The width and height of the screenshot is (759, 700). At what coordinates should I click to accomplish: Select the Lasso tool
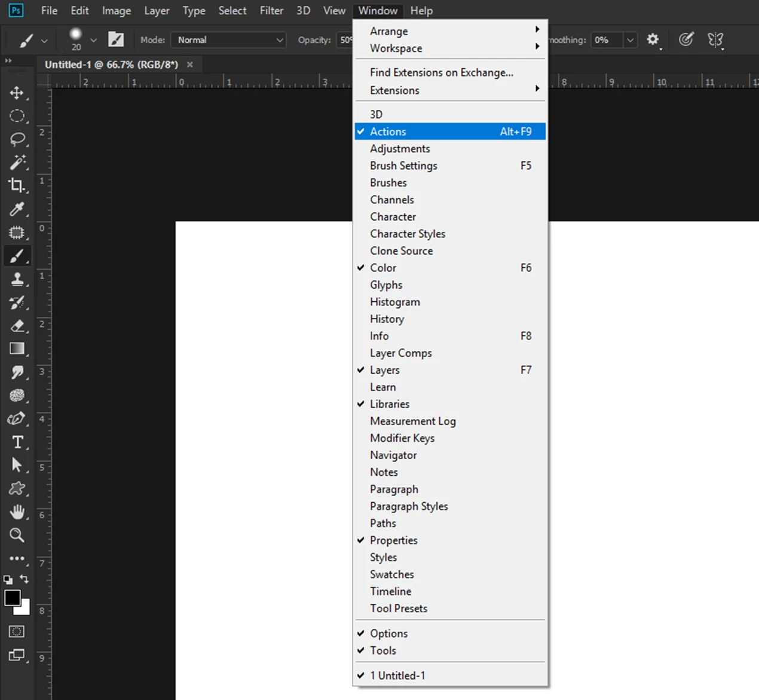point(17,139)
